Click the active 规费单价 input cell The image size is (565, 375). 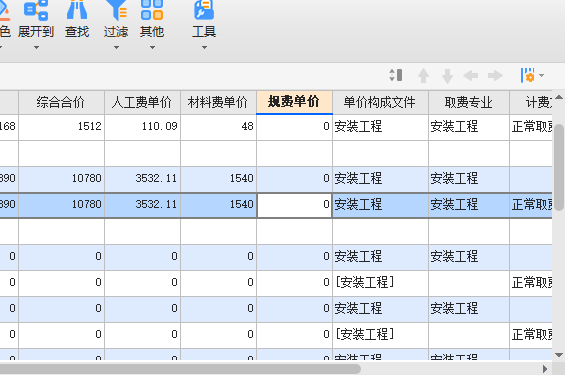pos(294,205)
